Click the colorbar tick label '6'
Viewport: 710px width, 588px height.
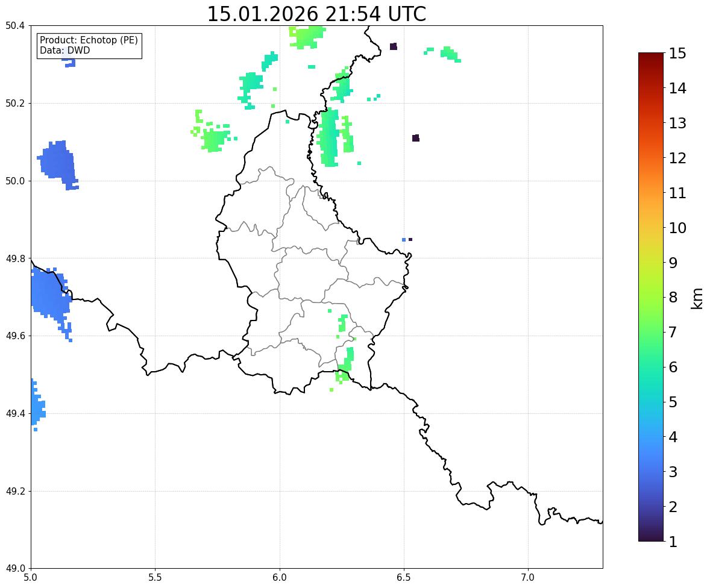coord(673,367)
